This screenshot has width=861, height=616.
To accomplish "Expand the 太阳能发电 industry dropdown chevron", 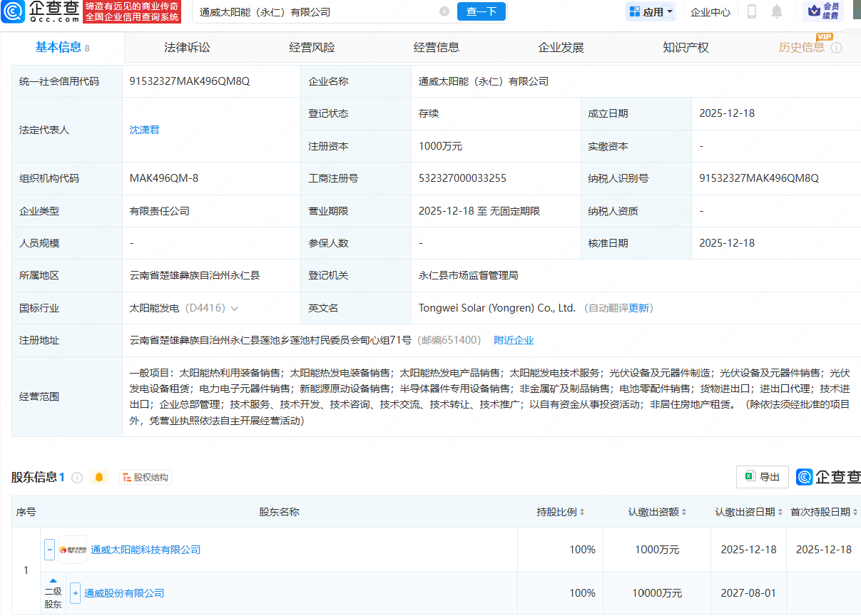I will pyautogui.click(x=235, y=309).
